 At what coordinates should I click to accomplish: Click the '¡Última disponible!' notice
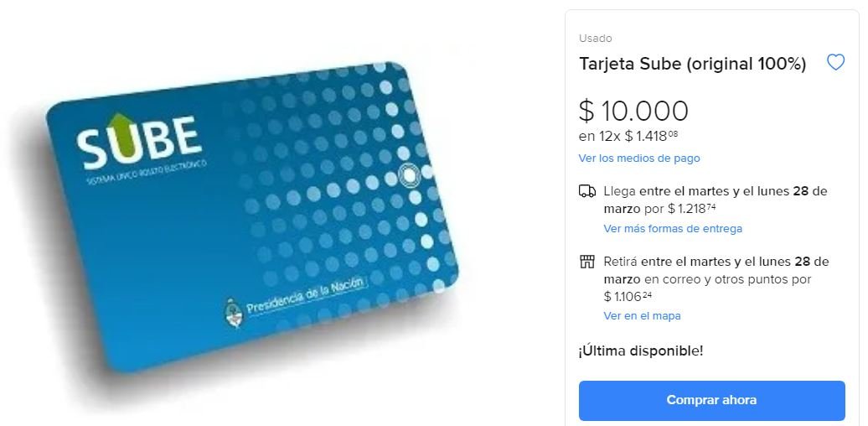(x=641, y=351)
